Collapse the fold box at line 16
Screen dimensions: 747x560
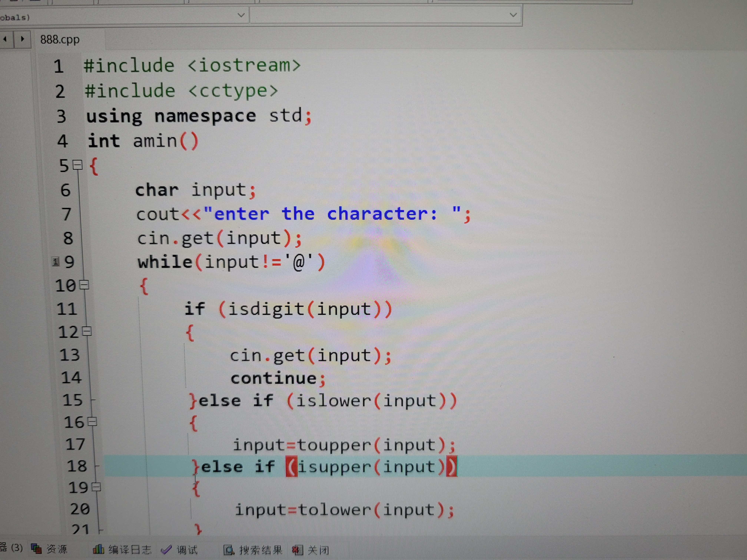[92, 422]
